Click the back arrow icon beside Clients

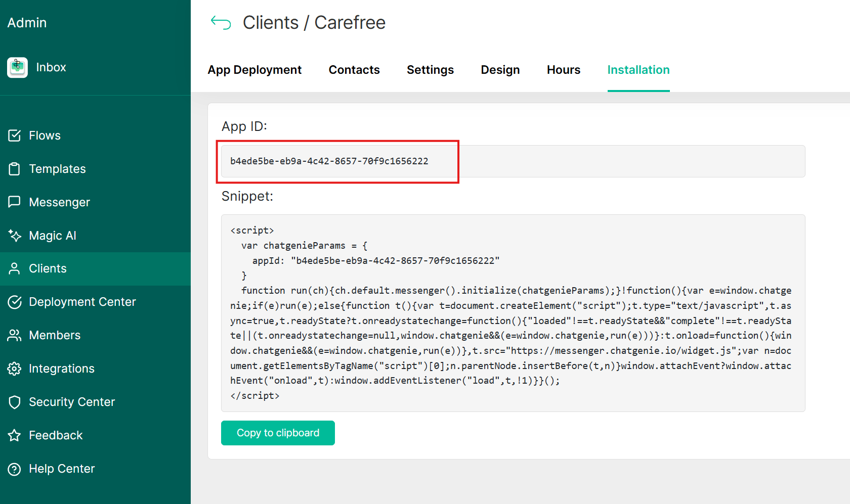[221, 23]
